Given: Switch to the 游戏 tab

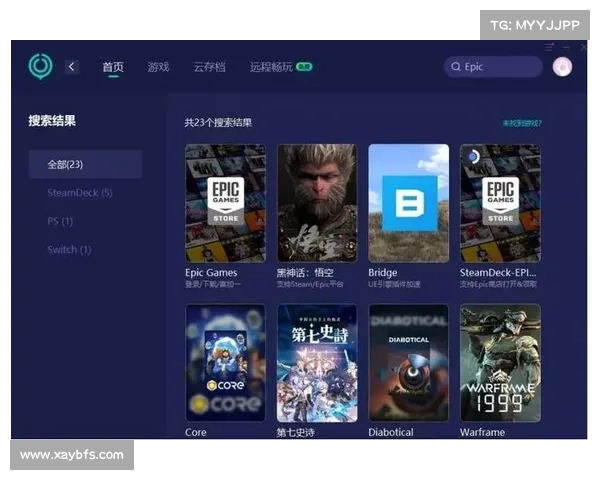Looking at the screenshot, I should point(158,67).
